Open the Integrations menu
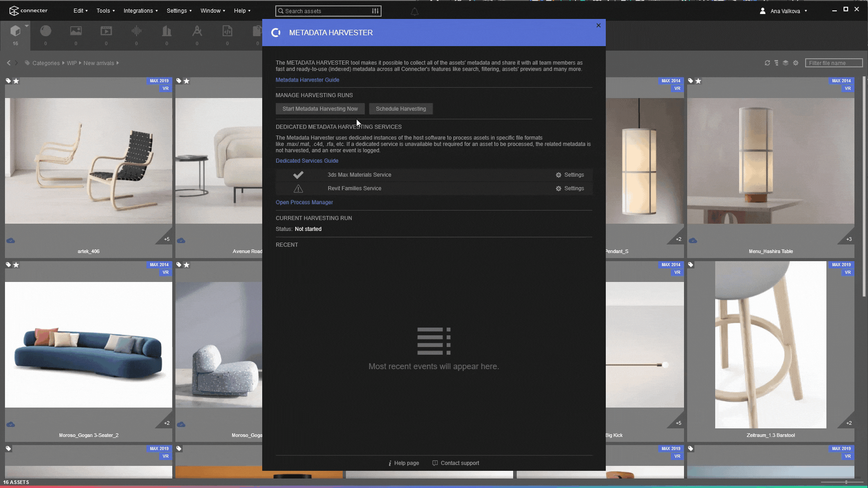 click(x=141, y=11)
